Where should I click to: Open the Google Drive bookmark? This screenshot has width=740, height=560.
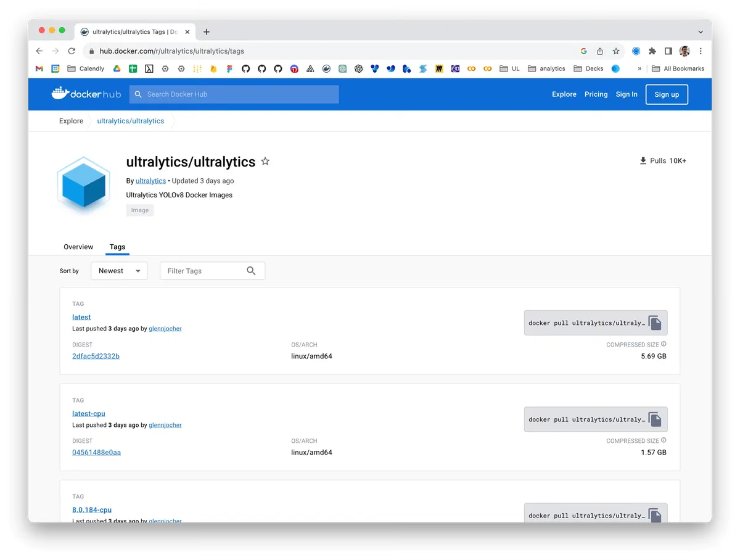coord(117,68)
